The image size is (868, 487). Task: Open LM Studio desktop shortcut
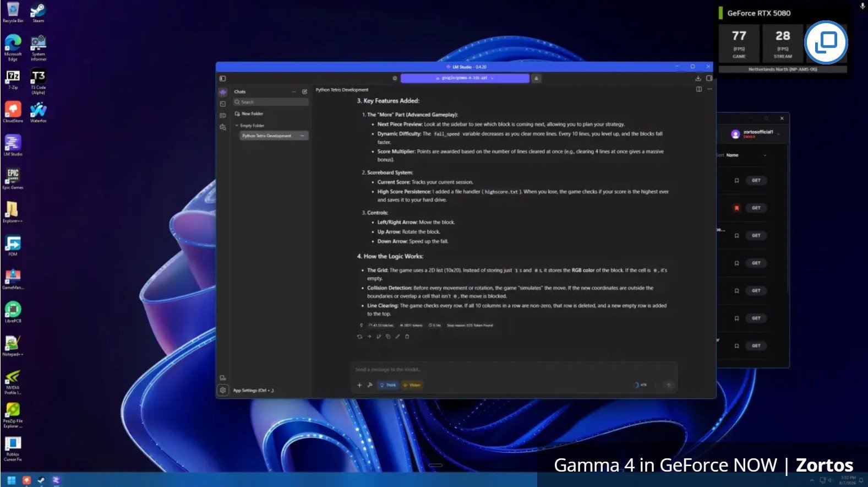13,145
